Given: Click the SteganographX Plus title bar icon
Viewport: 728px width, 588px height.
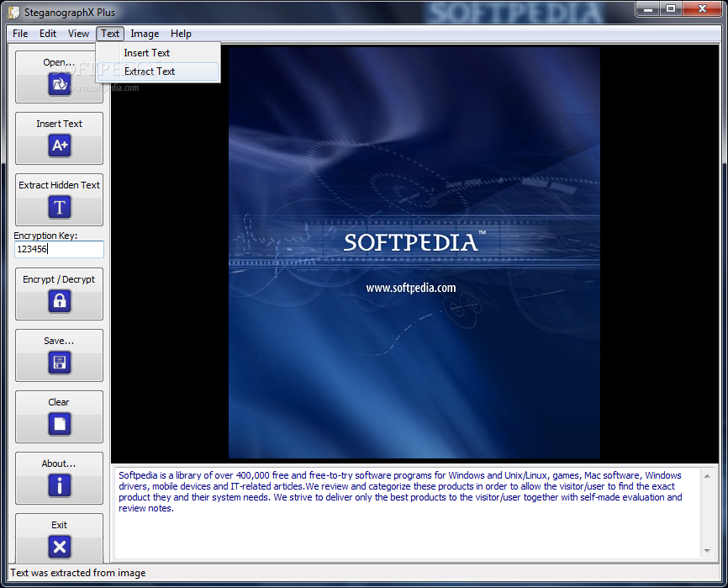Looking at the screenshot, I should click(14, 13).
